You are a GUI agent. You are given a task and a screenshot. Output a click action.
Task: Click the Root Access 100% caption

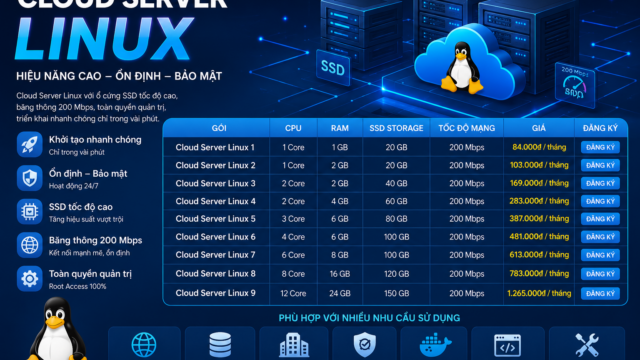click(78, 287)
